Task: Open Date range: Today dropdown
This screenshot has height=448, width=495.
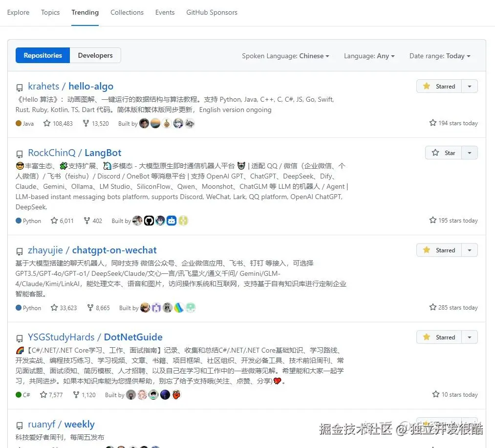Action: pyautogui.click(x=440, y=56)
